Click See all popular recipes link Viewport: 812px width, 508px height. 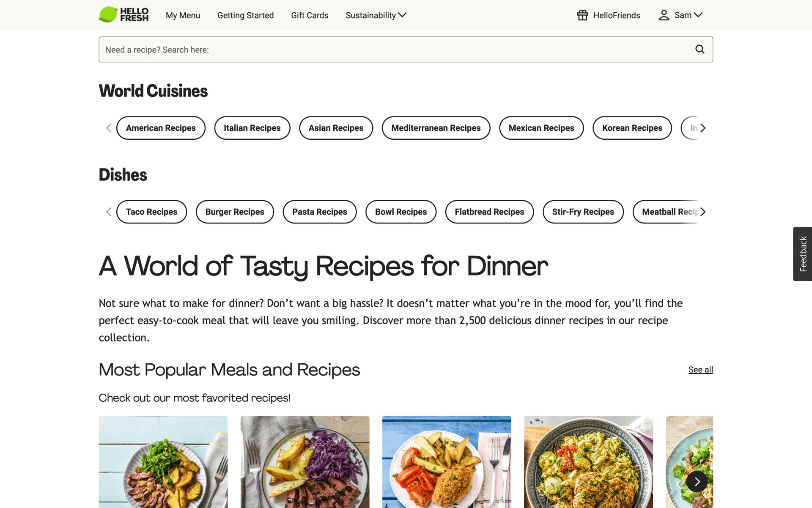click(x=700, y=370)
